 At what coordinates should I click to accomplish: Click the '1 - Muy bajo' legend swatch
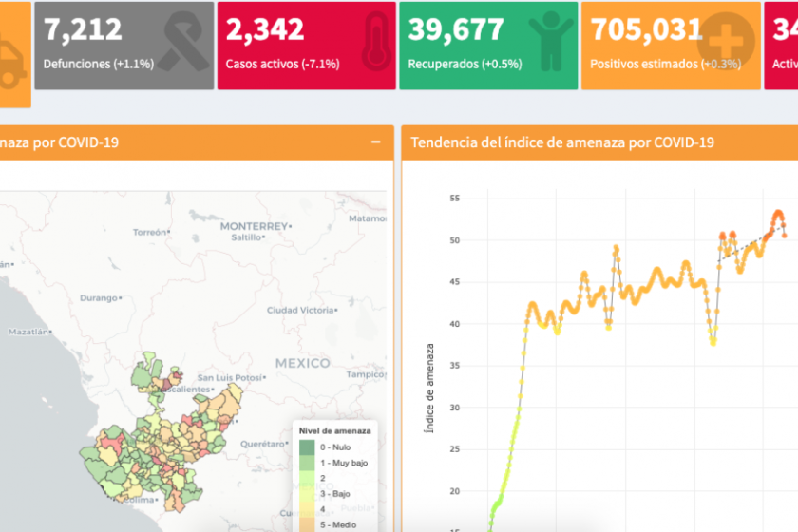coord(307,463)
